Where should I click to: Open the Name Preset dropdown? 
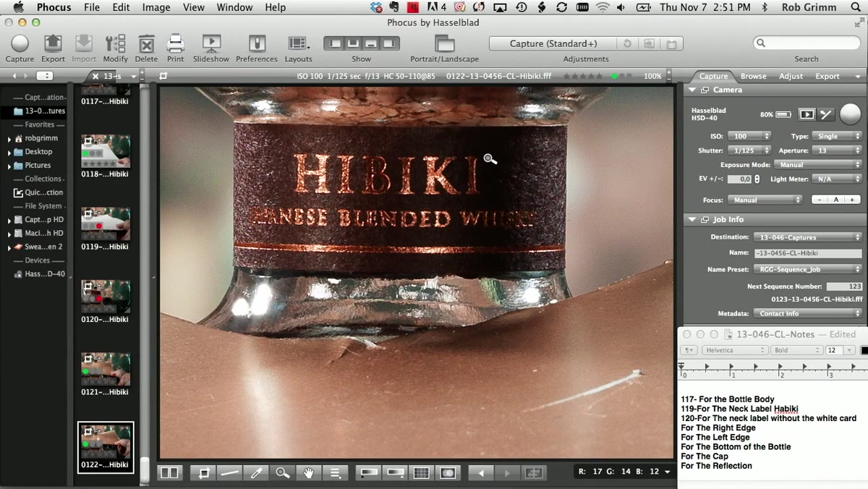point(807,269)
